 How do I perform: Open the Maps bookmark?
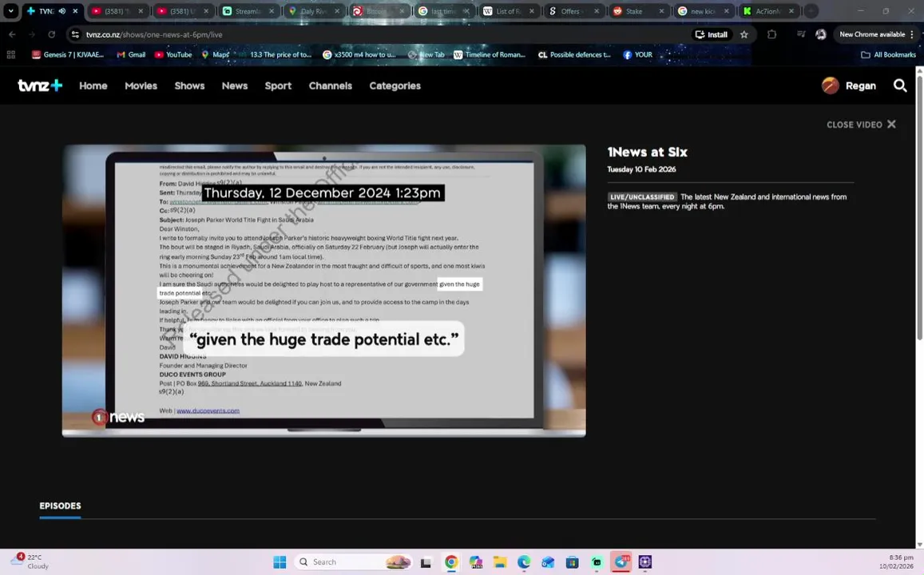[215, 54]
